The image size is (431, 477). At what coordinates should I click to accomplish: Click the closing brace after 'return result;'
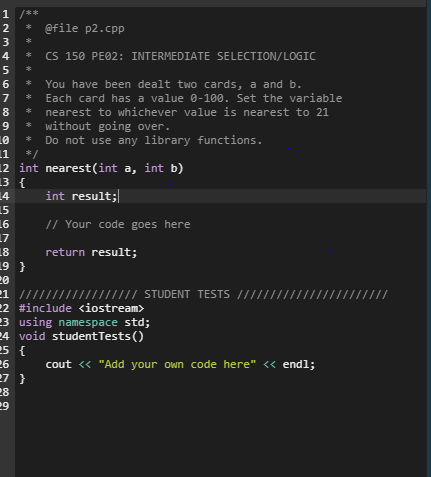[x=22, y=267]
